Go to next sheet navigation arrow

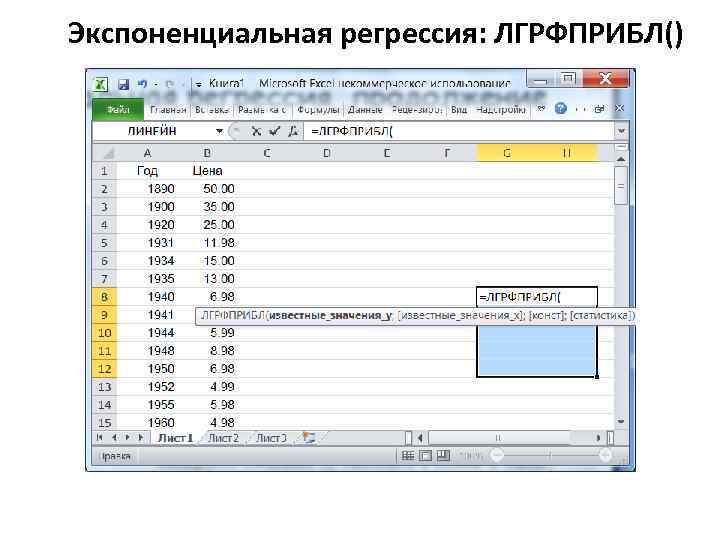[128, 438]
